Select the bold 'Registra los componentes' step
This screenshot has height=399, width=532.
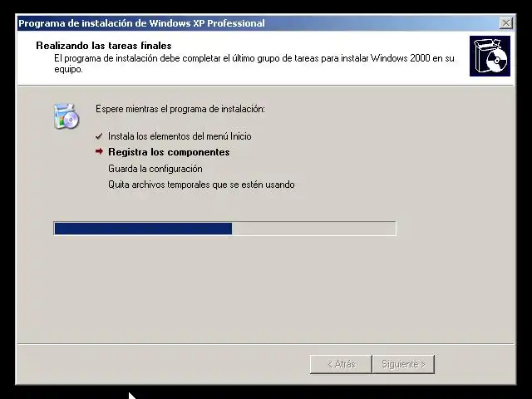[169, 152]
